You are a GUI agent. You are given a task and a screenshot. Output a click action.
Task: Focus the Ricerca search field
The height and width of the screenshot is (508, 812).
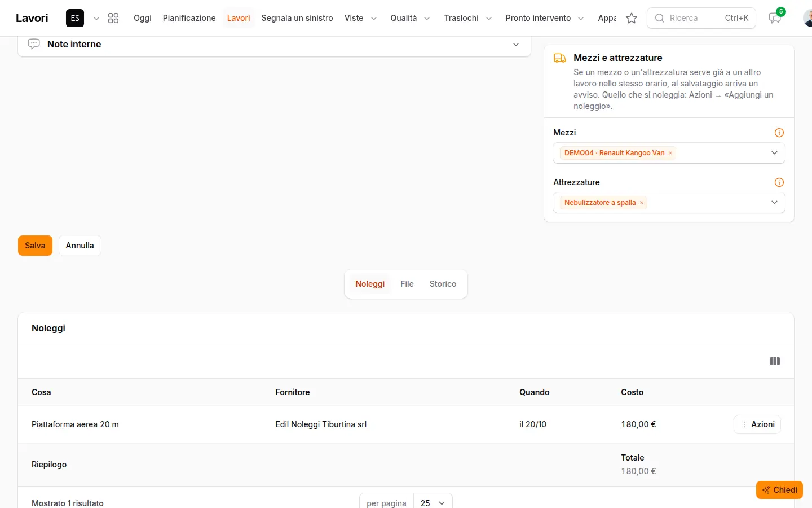click(x=701, y=18)
